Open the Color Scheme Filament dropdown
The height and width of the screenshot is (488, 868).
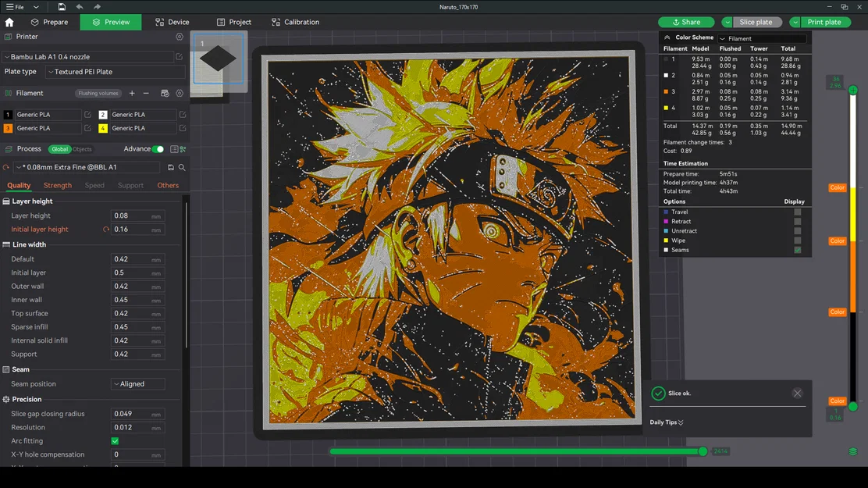763,37
